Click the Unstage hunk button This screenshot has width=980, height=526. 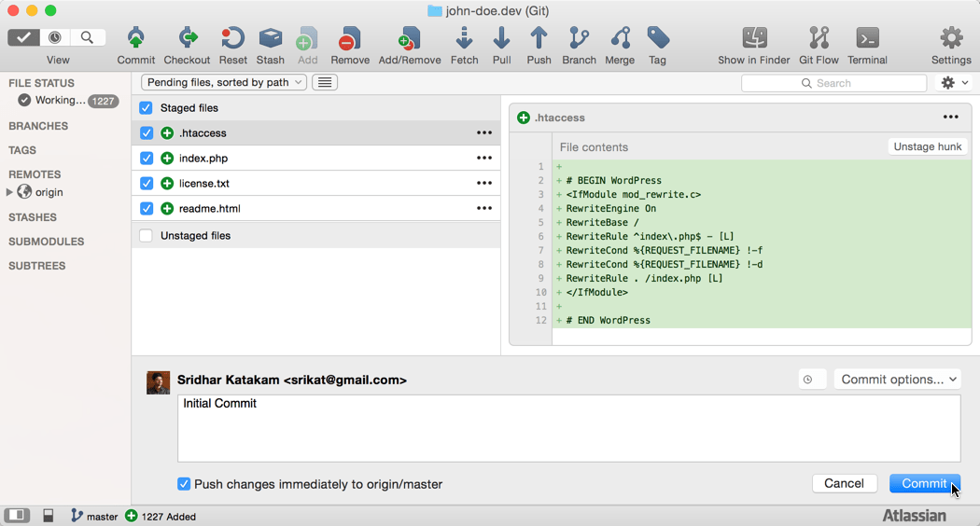(927, 146)
